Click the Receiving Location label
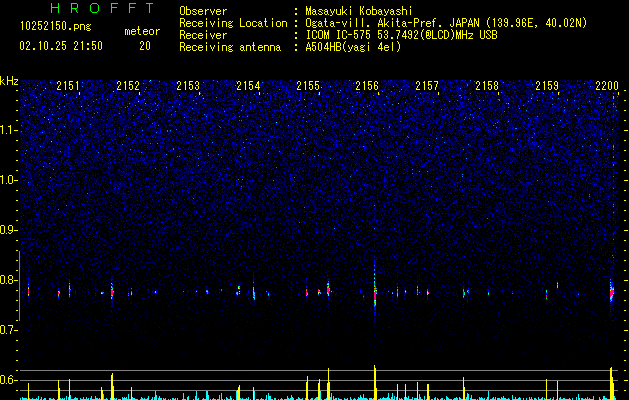The image size is (629, 400). [x=233, y=23]
